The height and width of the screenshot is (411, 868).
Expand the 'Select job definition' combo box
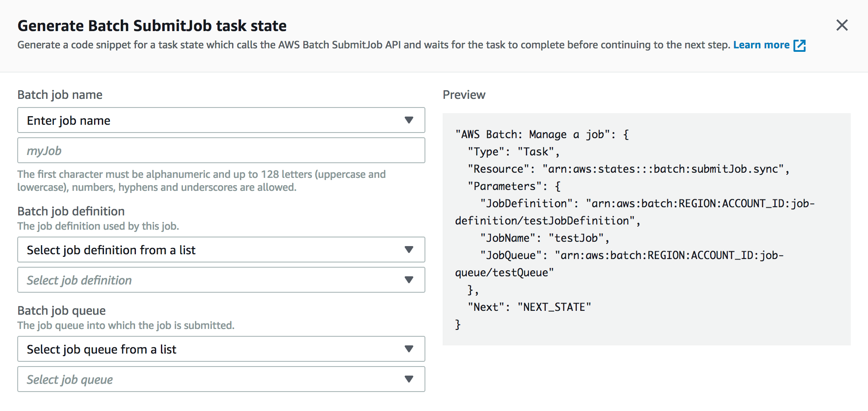click(221, 280)
